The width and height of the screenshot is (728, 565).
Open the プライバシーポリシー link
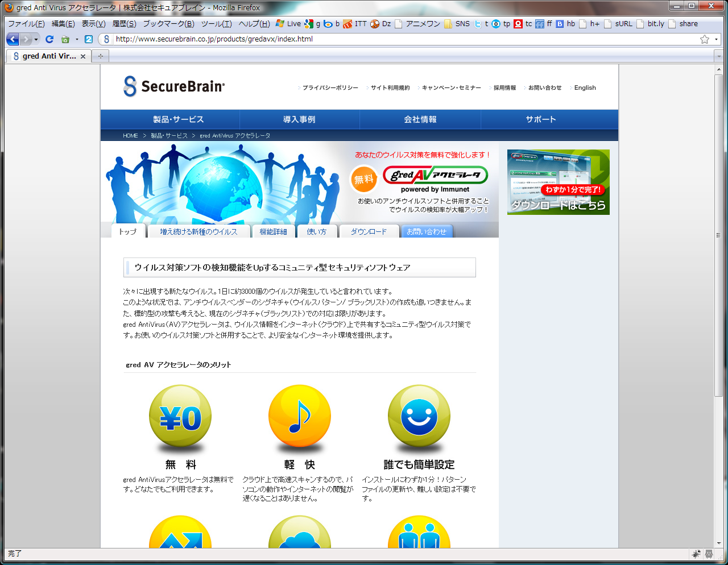point(330,88)
